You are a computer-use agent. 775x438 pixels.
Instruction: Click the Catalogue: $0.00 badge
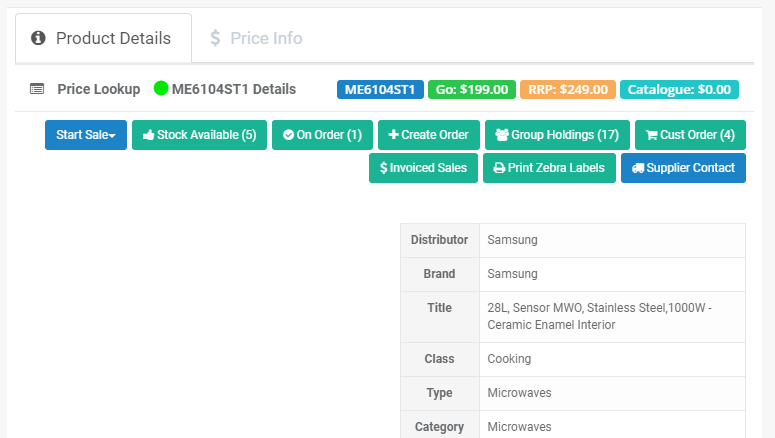tap(679, 89)
